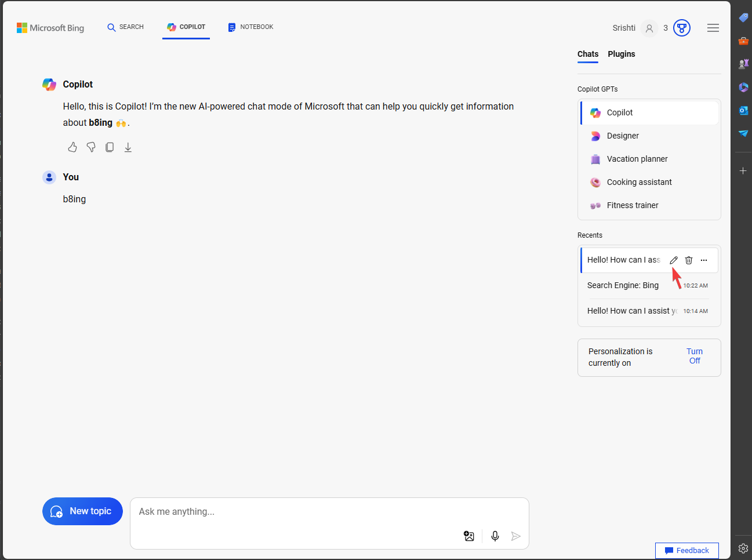Open the SEARCH tab
The image size is (752, 560).
[125, 27]
